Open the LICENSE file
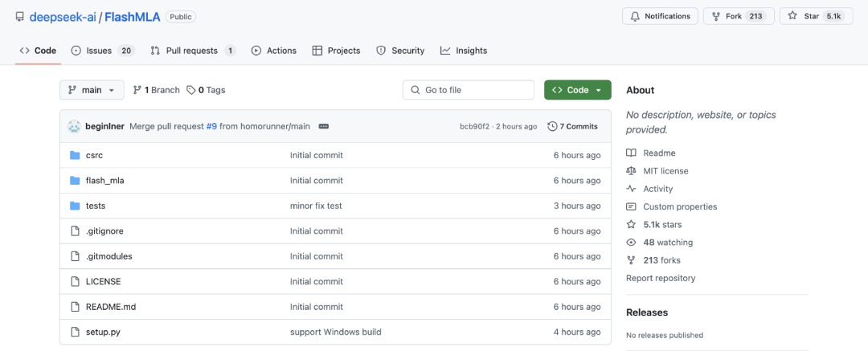Image resolution: width=868 pixels, height=351 pixels. (x=103, y=281)
